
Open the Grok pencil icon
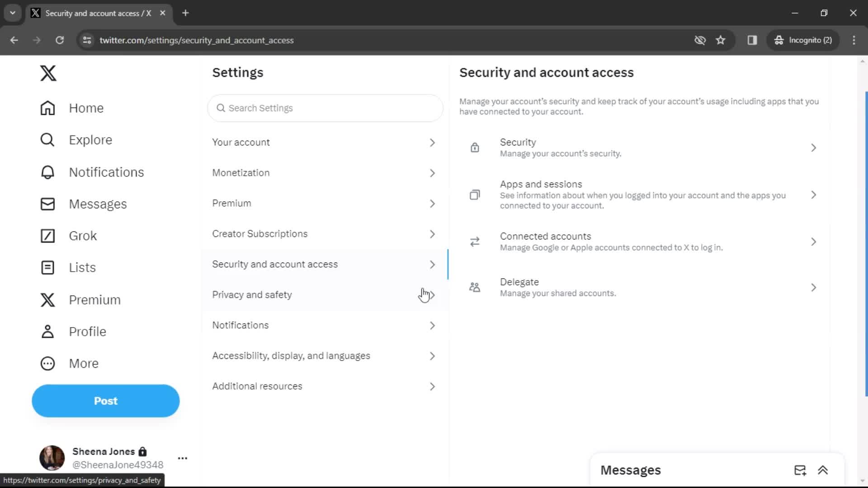[x=47, y=235]
